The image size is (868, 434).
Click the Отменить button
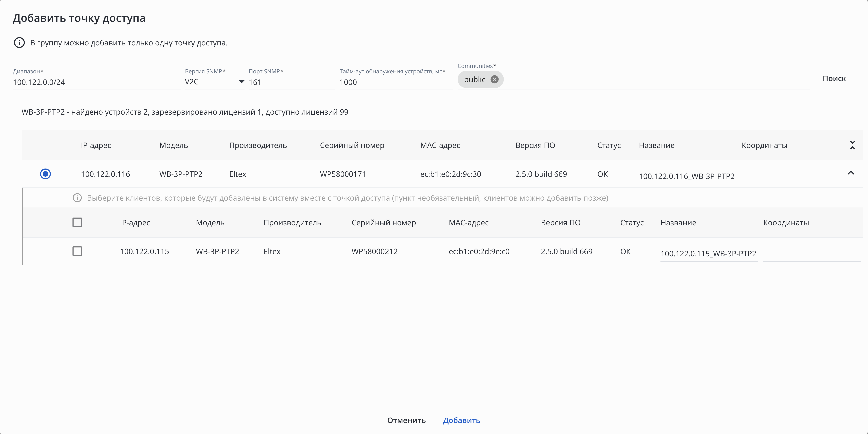406,420
